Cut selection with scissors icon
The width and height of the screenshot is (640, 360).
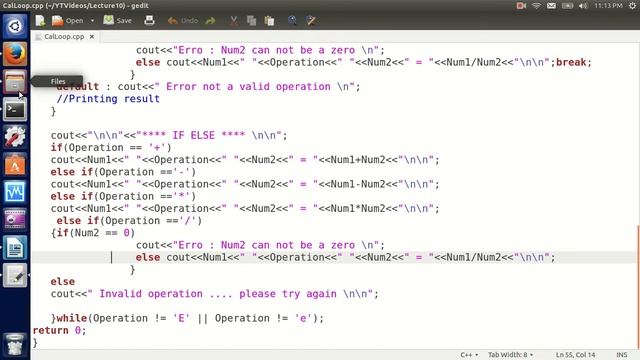coord(233,20)
